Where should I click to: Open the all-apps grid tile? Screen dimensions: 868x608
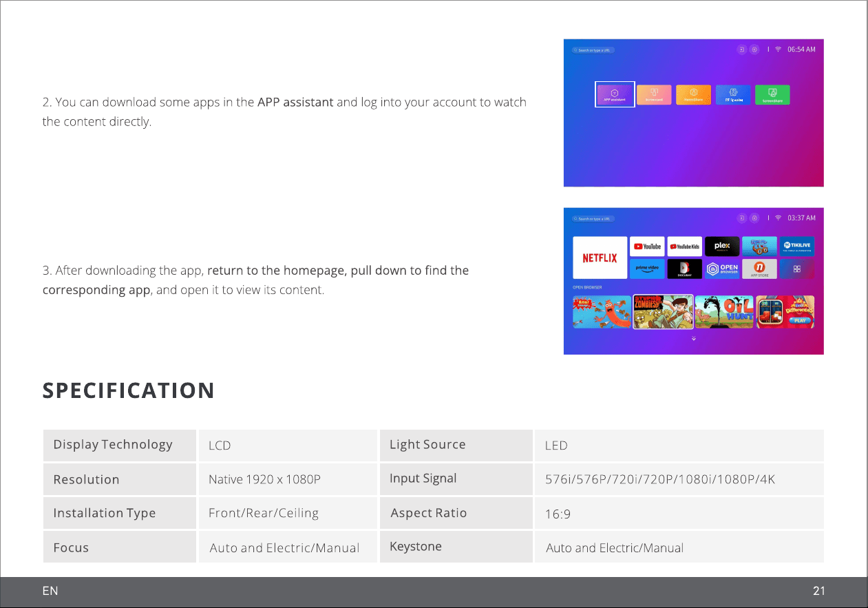[x=797, y=269]
